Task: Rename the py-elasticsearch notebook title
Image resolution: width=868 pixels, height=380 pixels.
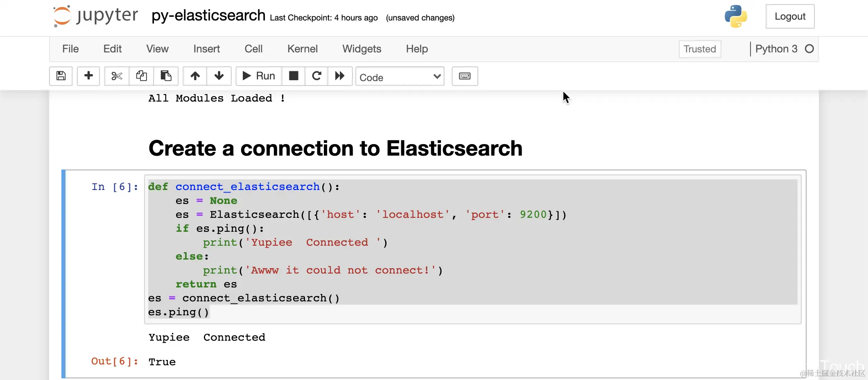Action: pos(208,16)
